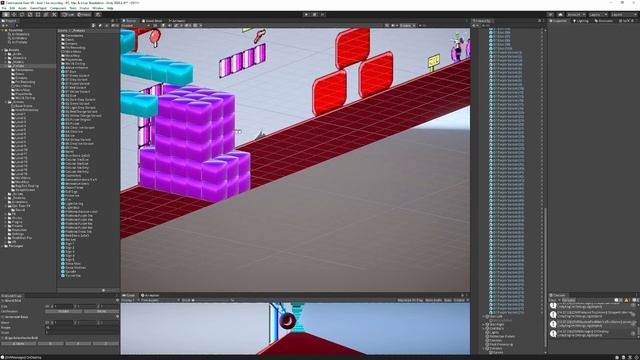Screen dimensions: 640x360
Task: Collapse the Assets root folder
Action: (x=3, y=50)
